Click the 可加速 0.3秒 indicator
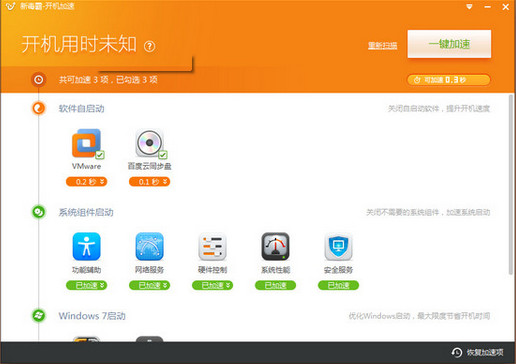This screenshot has width=516, height=364. click(x=449, y=80)
